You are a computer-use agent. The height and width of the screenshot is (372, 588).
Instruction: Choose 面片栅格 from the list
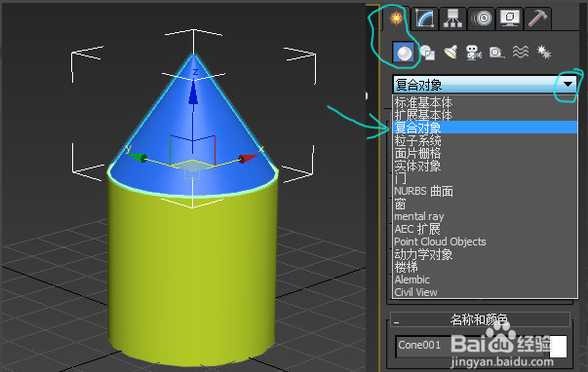(x=485, y=153)
